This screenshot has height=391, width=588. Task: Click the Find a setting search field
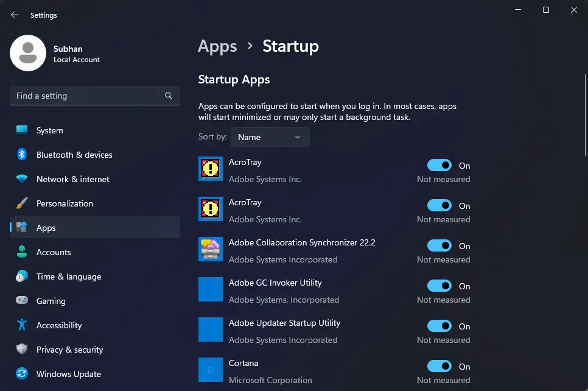point(95,96)
